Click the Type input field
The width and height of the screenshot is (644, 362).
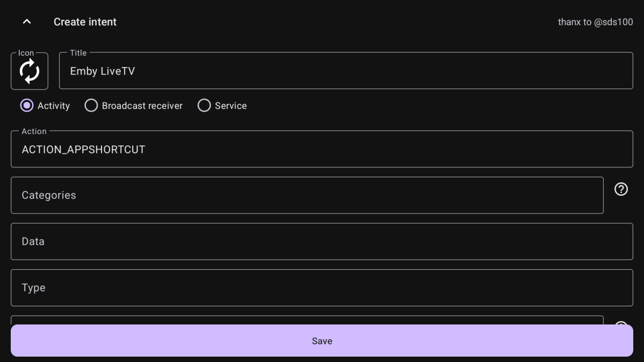pyautogui.click(x=322, y=288)
